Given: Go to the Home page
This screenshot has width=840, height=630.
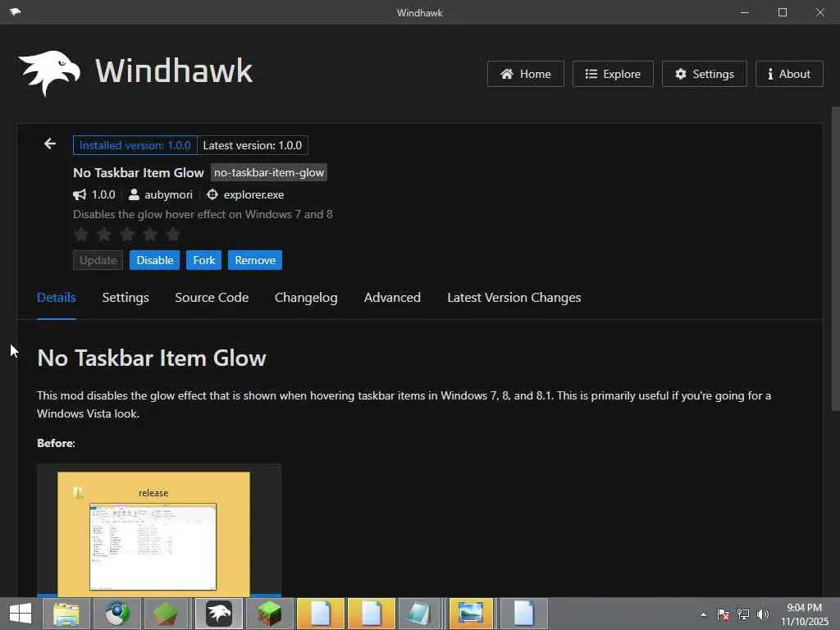Looking at the screenshot, I should pyautogui.click(x=526, y=74).
